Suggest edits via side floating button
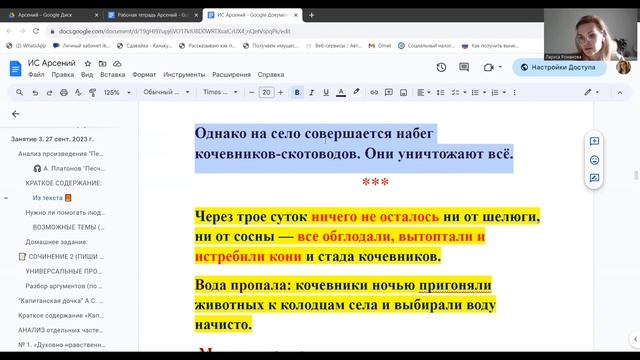 point(594,178)
